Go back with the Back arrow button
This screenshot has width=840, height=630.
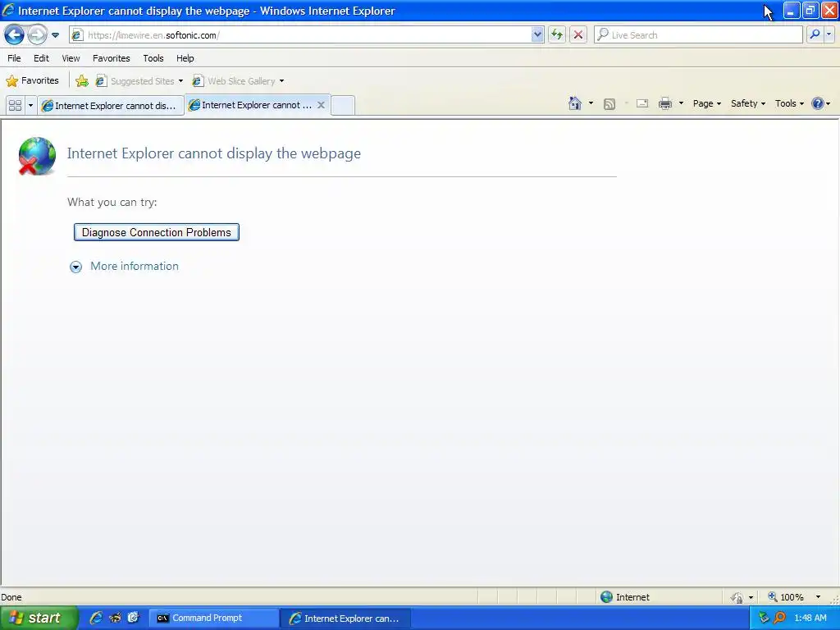pyautogui.click(x=14, y=35)
